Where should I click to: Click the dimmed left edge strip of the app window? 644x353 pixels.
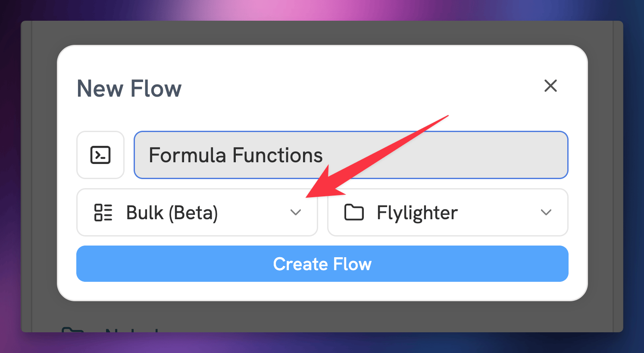[x=26, y=173]
